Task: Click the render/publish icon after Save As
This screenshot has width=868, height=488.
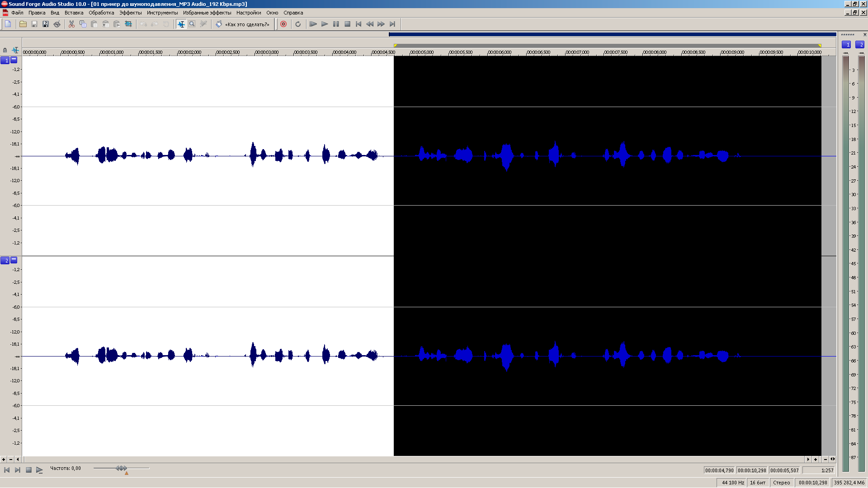Action: tap(57, 24)
